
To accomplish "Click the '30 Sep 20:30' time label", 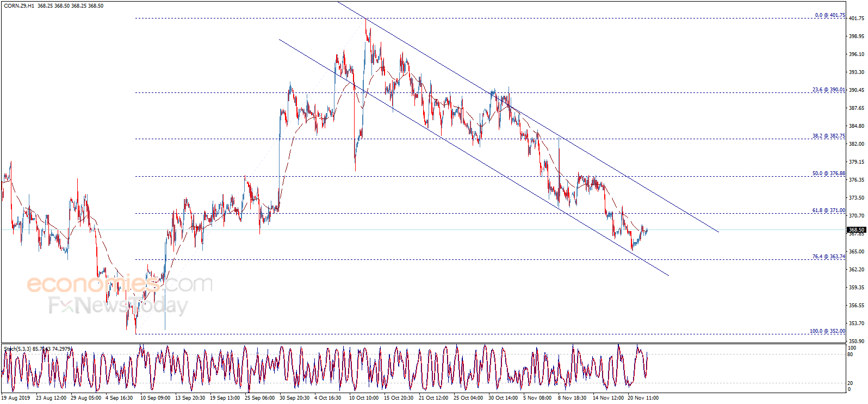I will coord(294,398).
